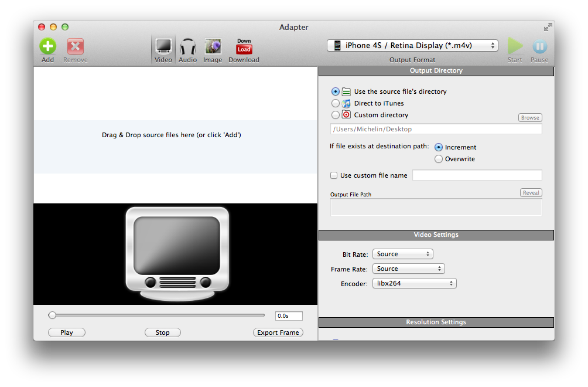The image size is (588, 387).
Task: Click the red custom directory target icon
Action: [x=346, y=115]
